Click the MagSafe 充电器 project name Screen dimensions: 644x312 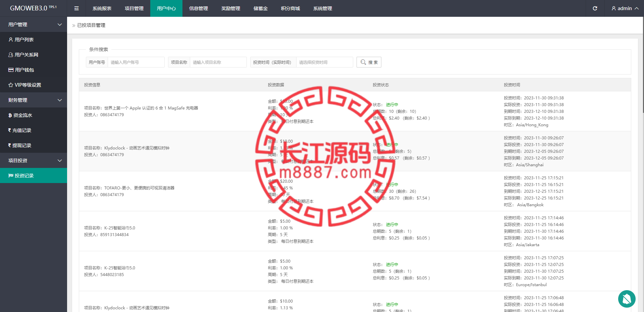[x=151, y=108]
